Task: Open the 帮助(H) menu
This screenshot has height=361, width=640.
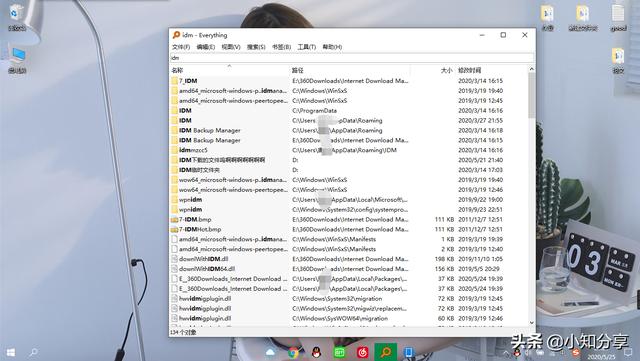Action: tap(332, 47)
